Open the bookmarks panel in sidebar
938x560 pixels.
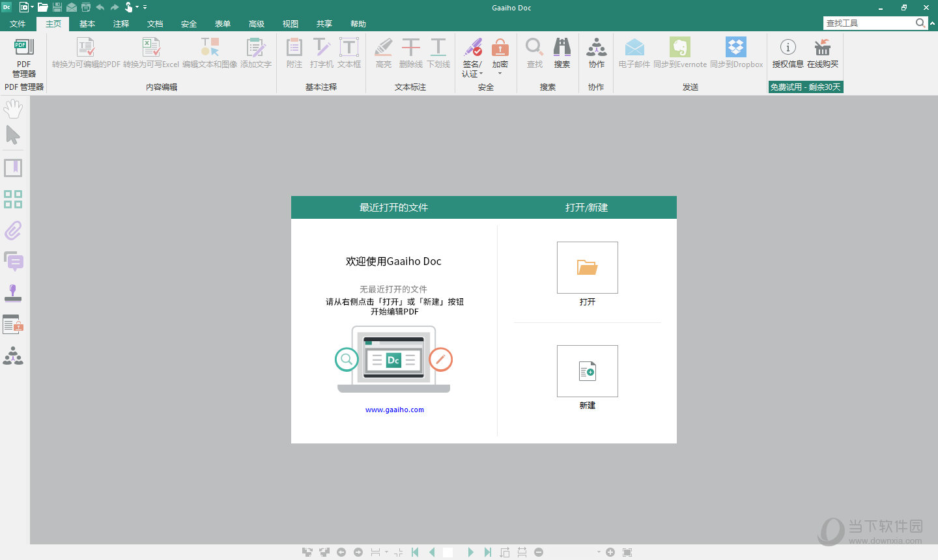pos(13,168)
